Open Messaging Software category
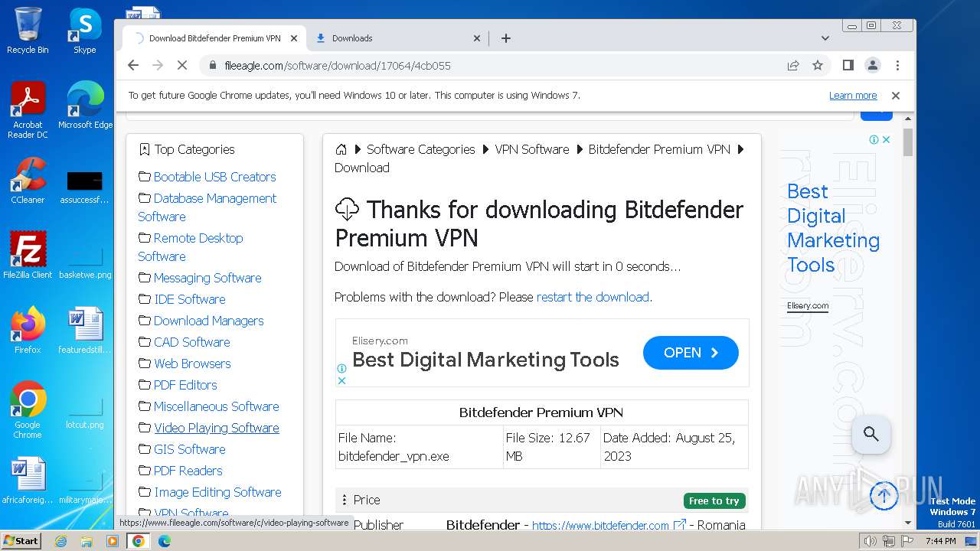The width and height of the screenshot is (980, 551). (207, 278)
